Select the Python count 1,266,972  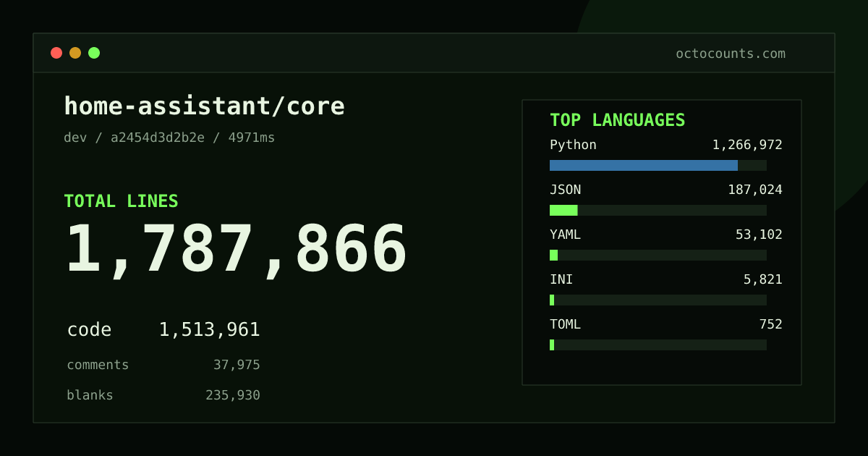click(747, 145)
